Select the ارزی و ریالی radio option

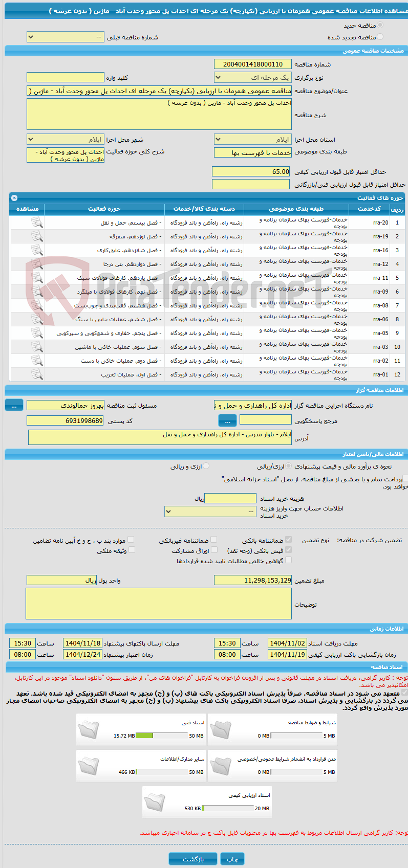point(206,466)
